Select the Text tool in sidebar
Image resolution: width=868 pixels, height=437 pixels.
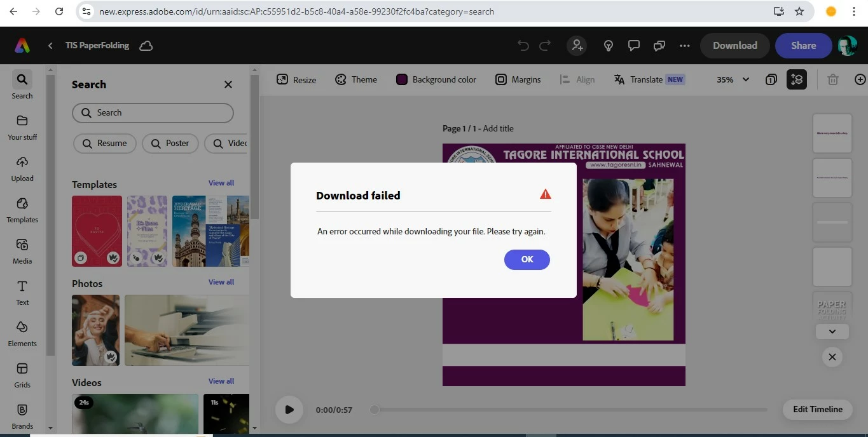point(22,292)
